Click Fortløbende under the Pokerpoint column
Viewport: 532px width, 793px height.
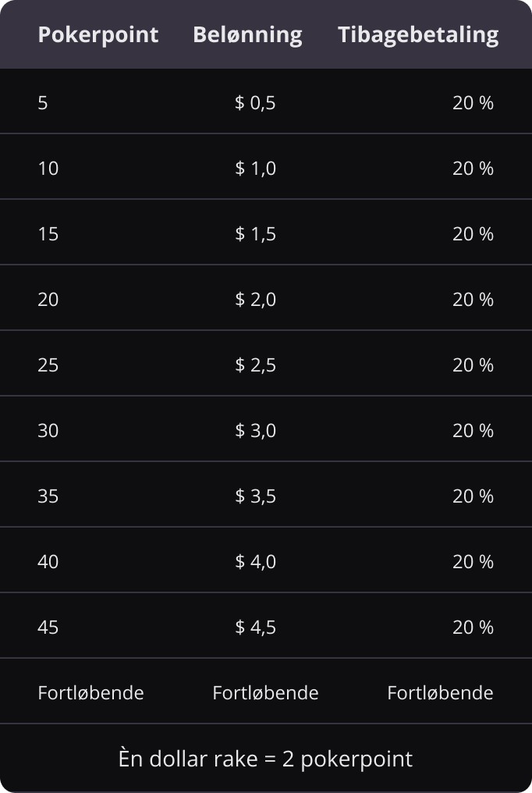(90, 692)
